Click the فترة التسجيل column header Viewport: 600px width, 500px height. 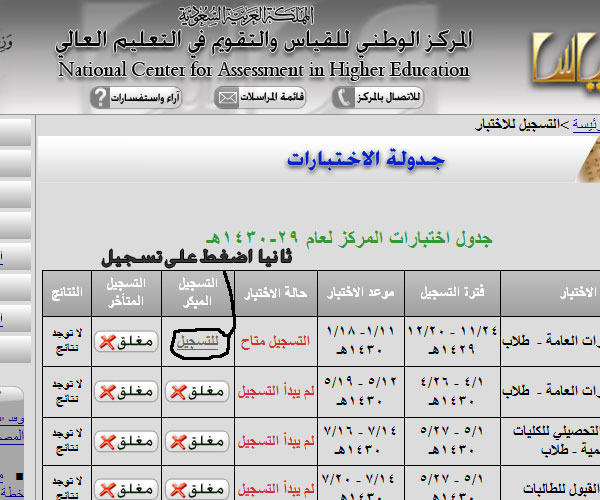452,293
